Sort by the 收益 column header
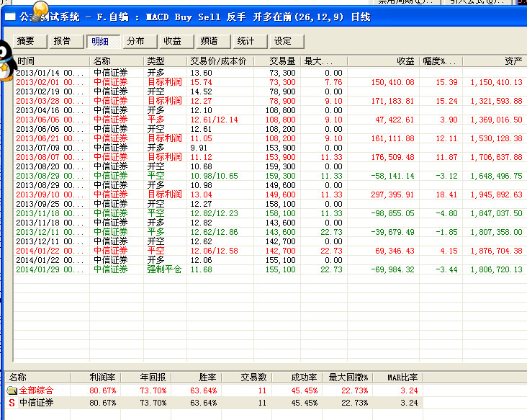Screen dimensions: 527x420 coord(384,61)
